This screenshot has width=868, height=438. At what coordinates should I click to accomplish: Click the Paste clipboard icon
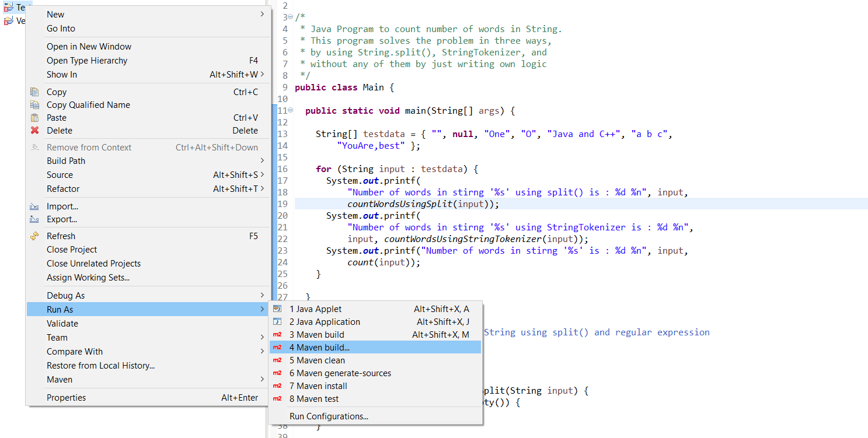[35, 117]
